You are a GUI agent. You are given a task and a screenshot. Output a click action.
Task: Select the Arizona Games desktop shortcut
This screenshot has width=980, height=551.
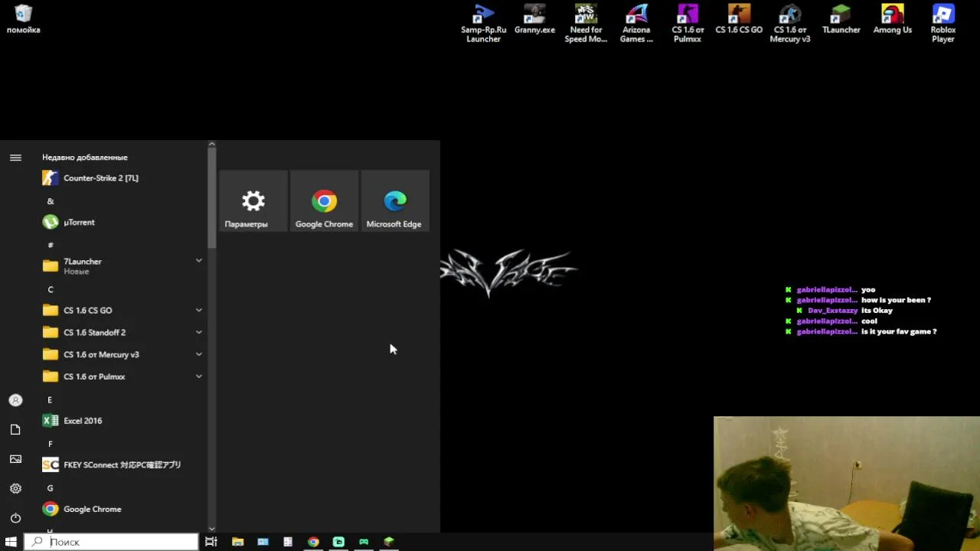[x=636, y=24]
